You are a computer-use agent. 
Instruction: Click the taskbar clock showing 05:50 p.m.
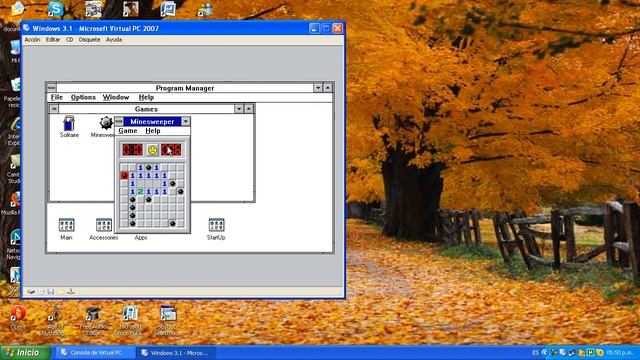(620, 353)
